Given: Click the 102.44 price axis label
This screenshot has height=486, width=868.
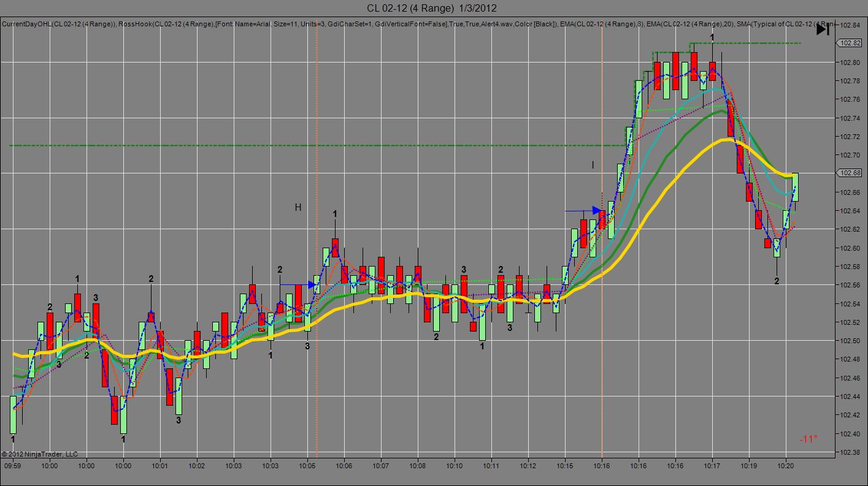Looking at the screenshot, I should (x=850, y=397).
